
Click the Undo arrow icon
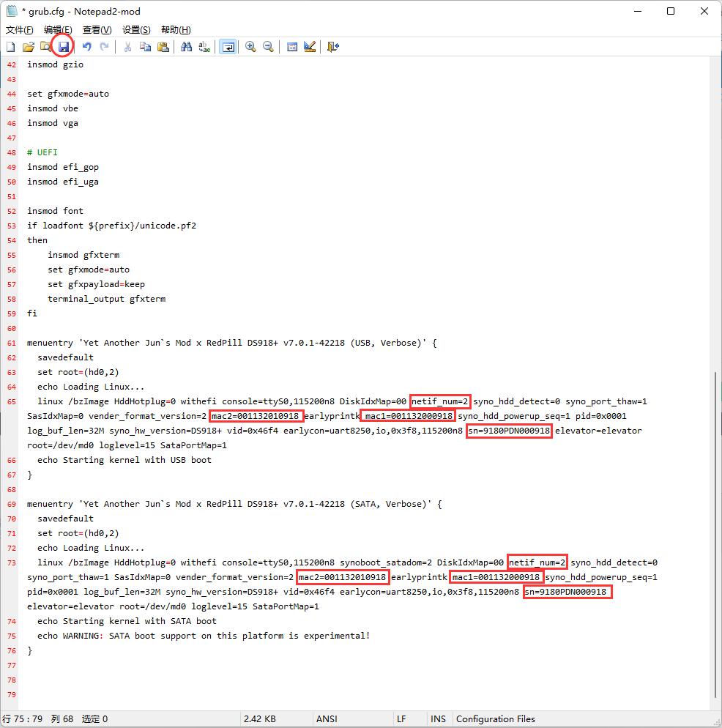point(86,47)
